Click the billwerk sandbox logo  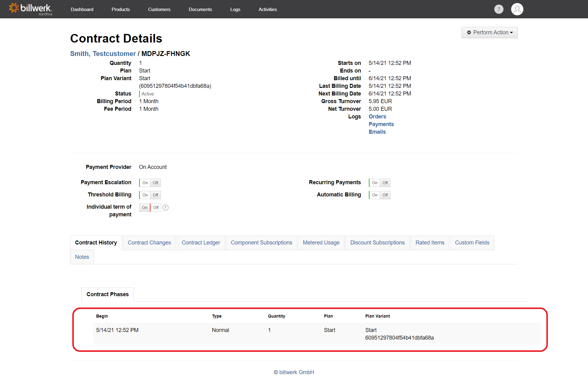coord(31,9)
